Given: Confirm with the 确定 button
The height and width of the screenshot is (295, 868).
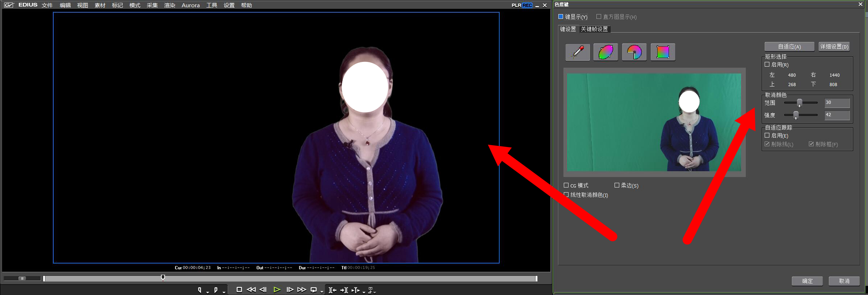Looking at the screenshot, I should click(807, 281).
